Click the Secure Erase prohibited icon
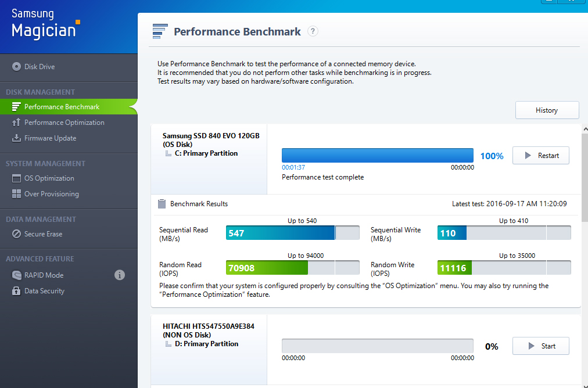The width and height of the screenshot is (588, 388). (x=16, y=234)
